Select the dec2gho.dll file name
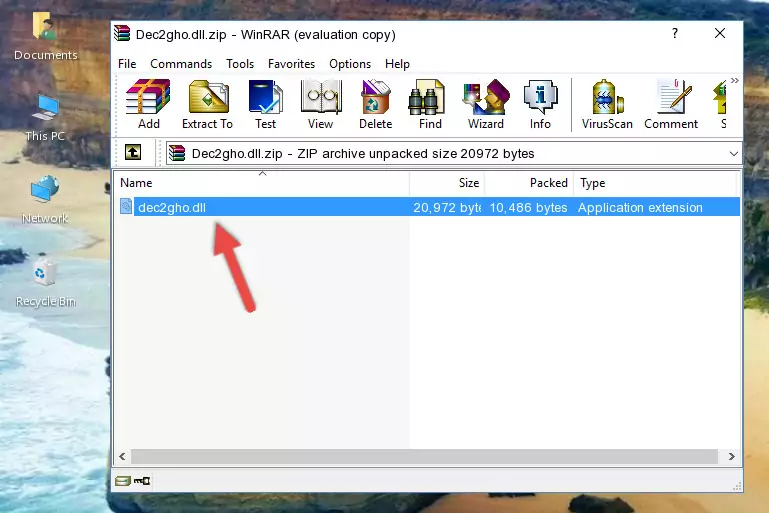 [x=172, y=207]
